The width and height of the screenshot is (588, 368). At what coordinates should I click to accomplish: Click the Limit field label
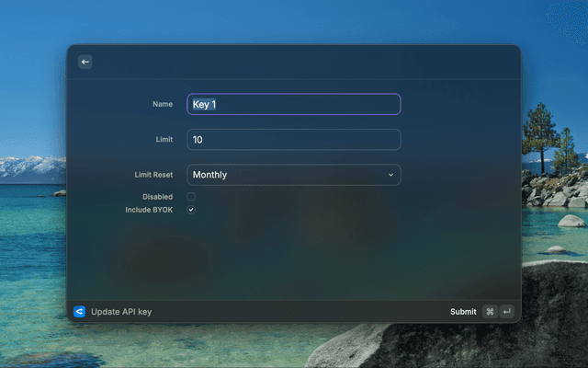(x=163, y=140)
